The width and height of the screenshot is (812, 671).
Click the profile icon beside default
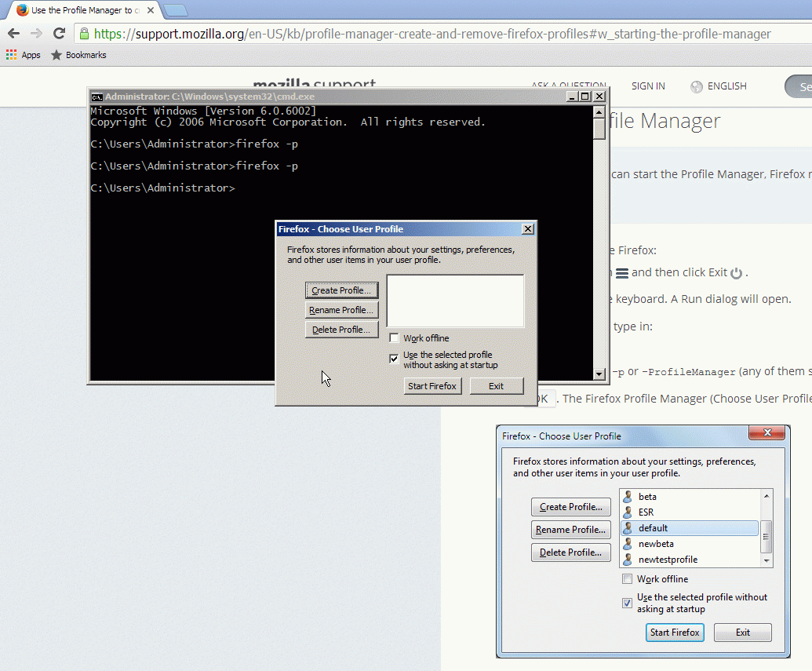[628, 528]
